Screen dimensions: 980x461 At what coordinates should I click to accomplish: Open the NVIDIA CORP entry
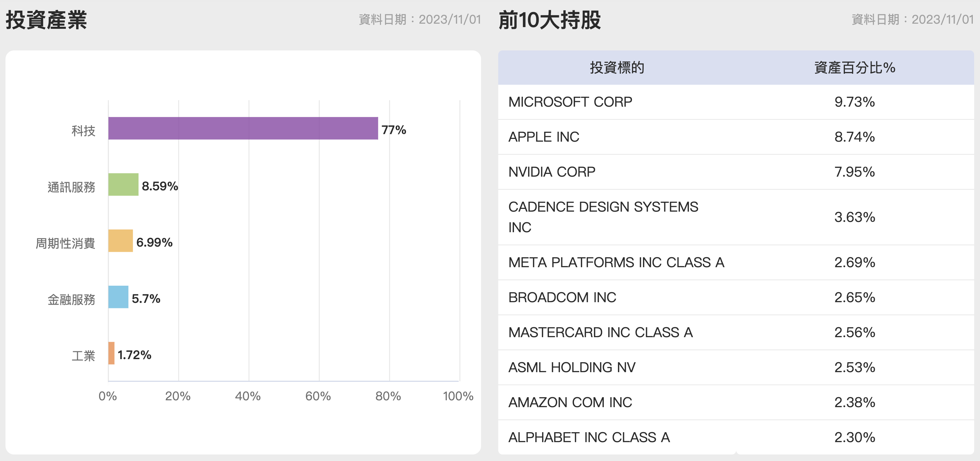552,172
